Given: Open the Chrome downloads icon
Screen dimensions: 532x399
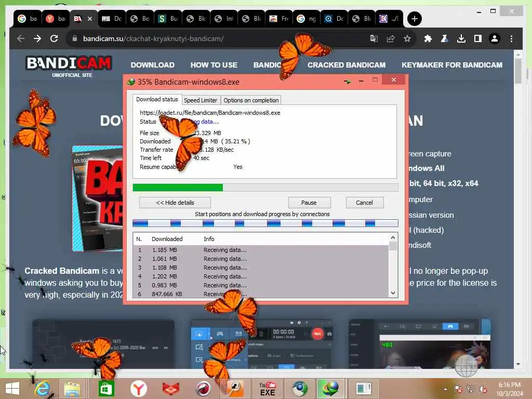Looking at the screenshot, I should (x=461, y=38).
